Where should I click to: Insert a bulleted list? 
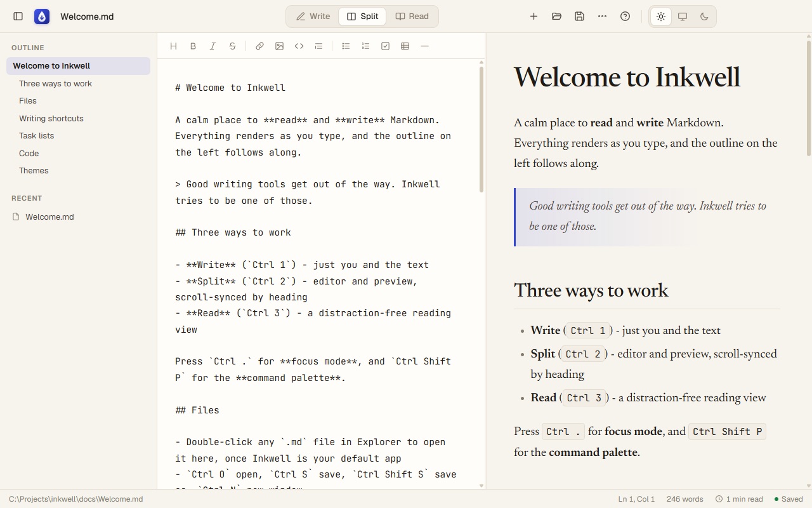click(346, 46)
